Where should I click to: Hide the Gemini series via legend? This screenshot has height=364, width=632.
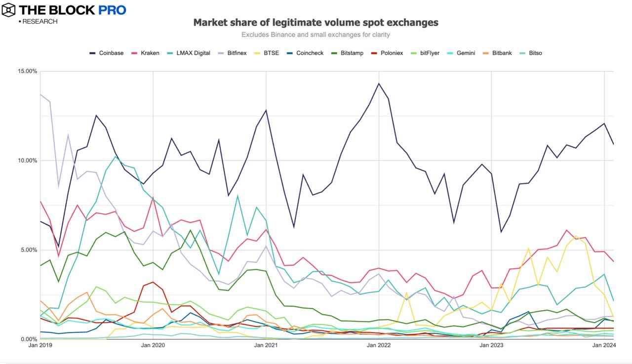pos(461,53)
